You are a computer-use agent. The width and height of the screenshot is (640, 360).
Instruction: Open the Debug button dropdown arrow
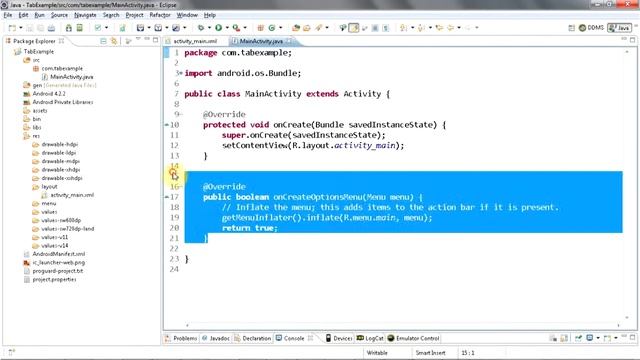pyautogui.click(x=209, y=28)
